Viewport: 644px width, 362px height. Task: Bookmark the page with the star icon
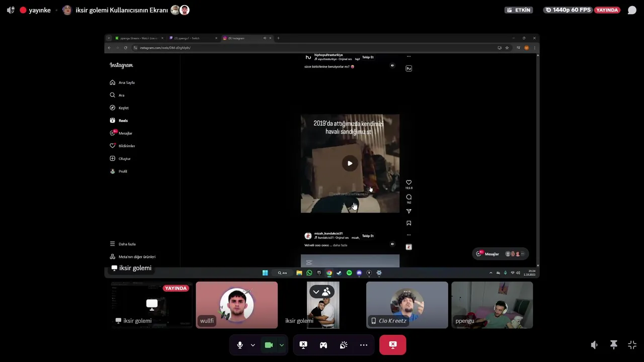point(507,48)
